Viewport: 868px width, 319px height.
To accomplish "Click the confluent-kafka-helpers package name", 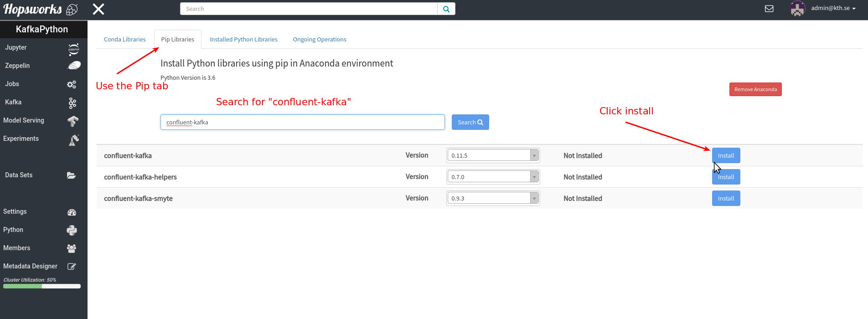I will [x=140, y=177].
